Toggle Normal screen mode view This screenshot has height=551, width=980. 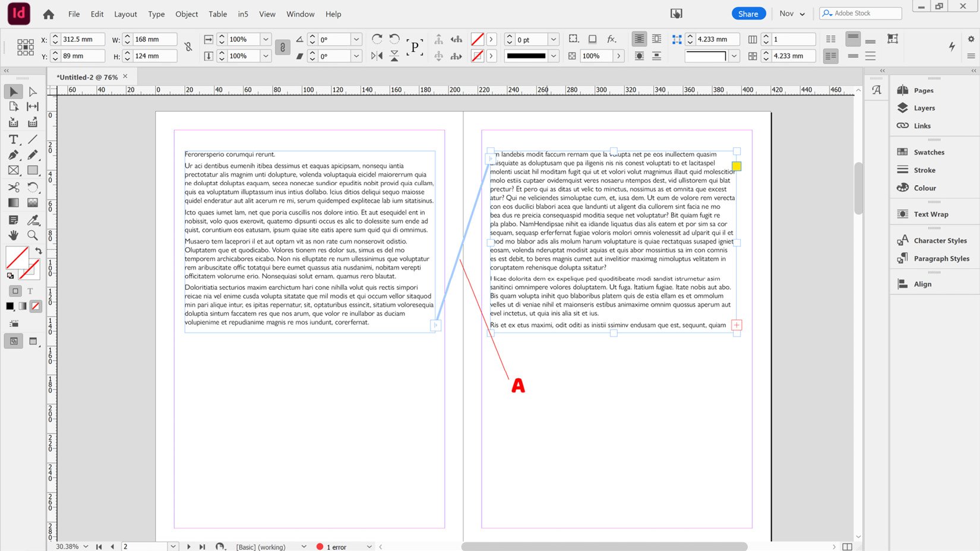tap(14, 341)
